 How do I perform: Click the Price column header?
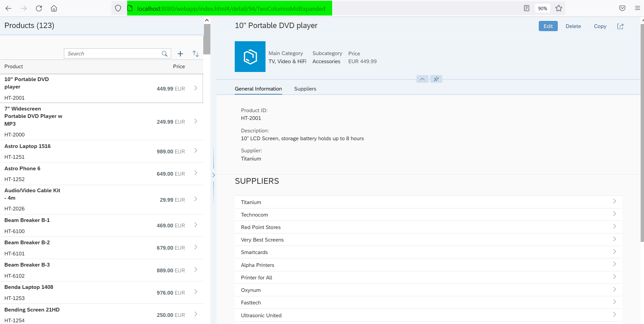coord(179,67)
